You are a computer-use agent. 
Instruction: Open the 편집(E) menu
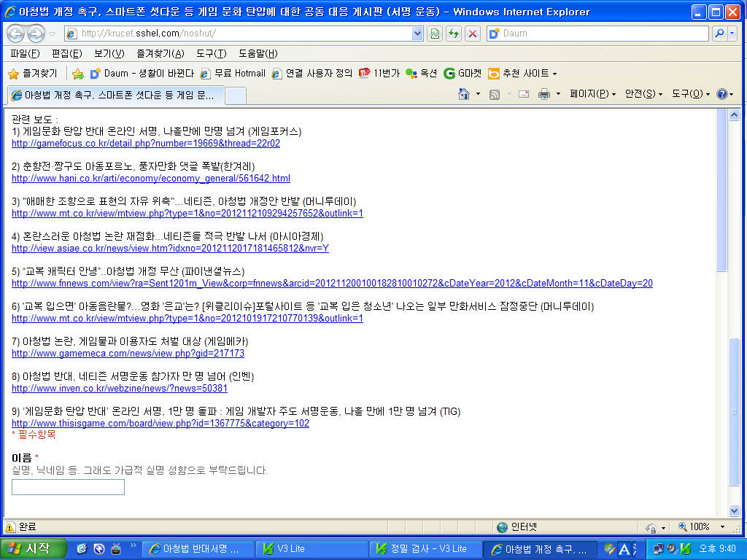click(66, 53)
